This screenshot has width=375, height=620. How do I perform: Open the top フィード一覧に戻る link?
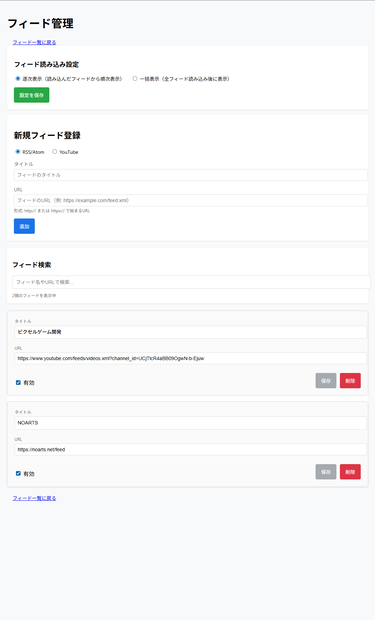(34, 42)
